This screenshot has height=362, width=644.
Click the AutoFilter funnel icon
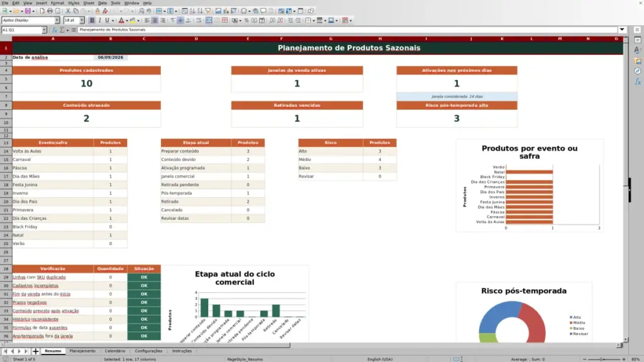pyautogui.click(x=208, y=11)
